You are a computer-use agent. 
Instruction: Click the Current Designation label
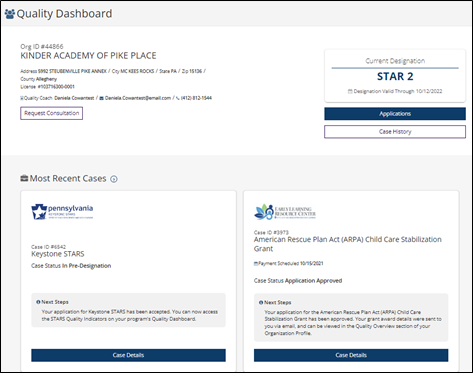[x=395, y=61]
